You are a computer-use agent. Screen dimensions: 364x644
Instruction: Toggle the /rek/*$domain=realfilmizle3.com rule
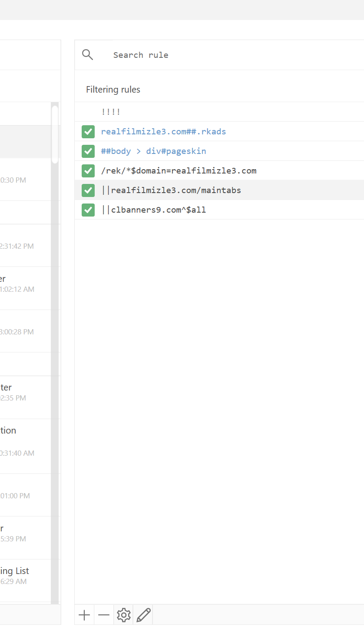(88, 170)
